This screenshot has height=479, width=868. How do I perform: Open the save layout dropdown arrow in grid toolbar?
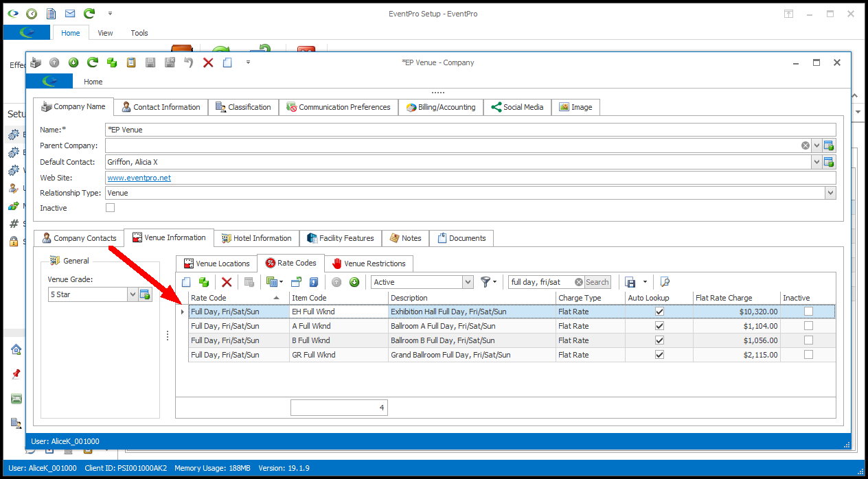point(645,282)
